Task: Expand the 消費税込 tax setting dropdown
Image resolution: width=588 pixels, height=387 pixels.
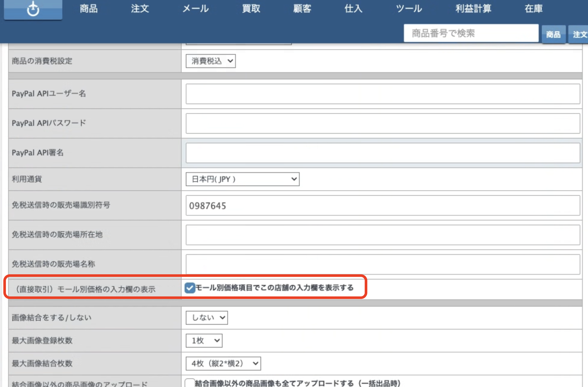Action: pos(211,61)
